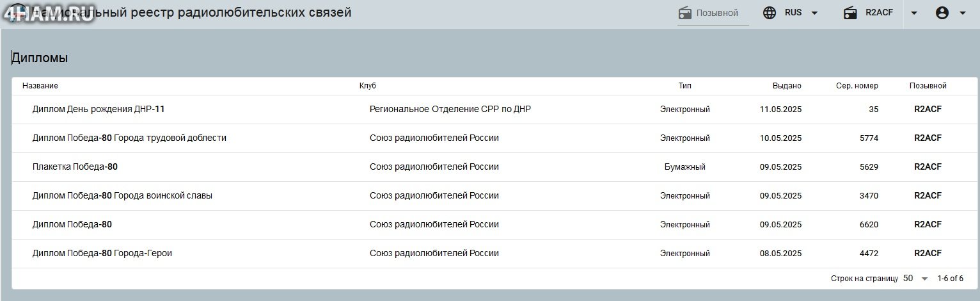
Task: Click the globe language icon
Action: coord(770,13)
